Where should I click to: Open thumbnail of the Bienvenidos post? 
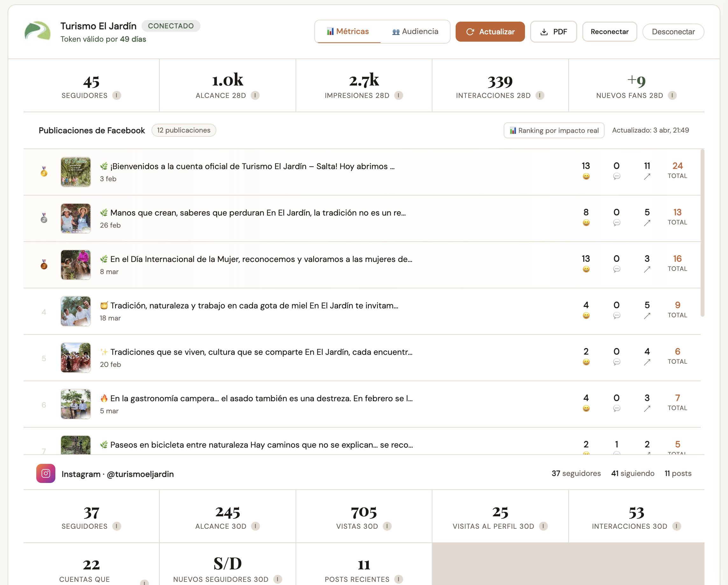[x=76, y=172]
